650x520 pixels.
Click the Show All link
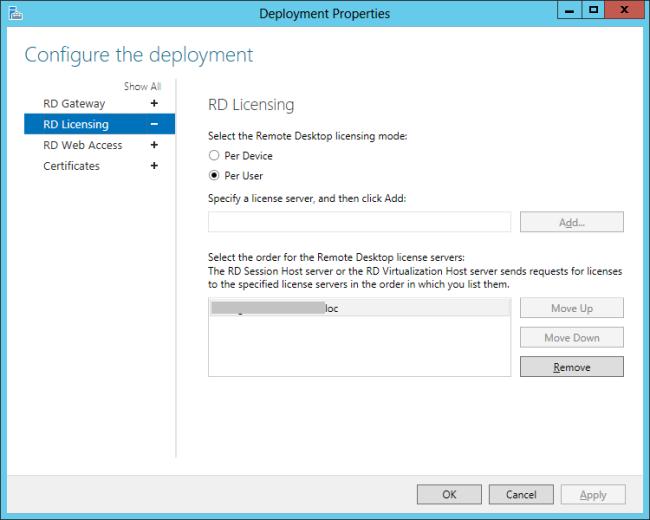click(x=142, y=87)
